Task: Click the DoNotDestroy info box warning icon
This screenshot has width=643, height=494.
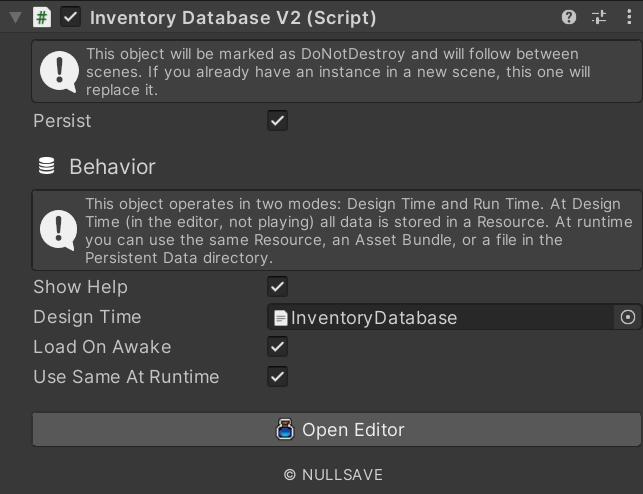Action: click(x=58, y=71)
